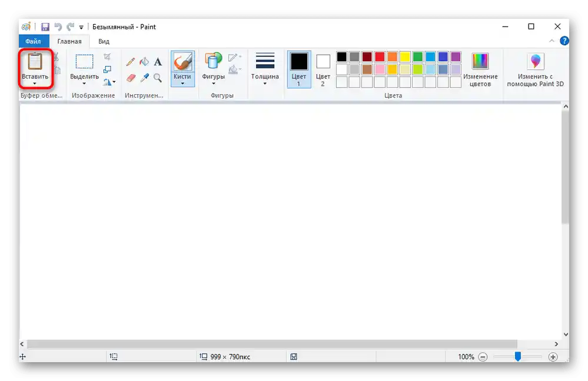Click the horizontal scrollbar left arrow
The width and height of the screenshot is (588, 381).
click(x=22, y=344)
